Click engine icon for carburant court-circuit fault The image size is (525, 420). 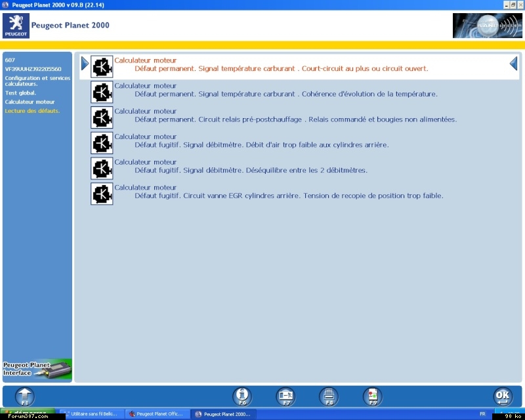102,67
